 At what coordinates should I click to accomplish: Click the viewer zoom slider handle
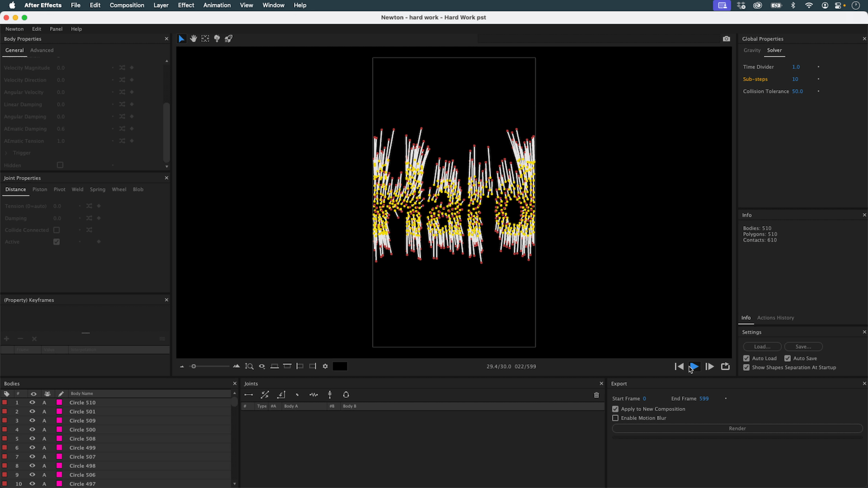pyautogui.click(x=194, y=367)
